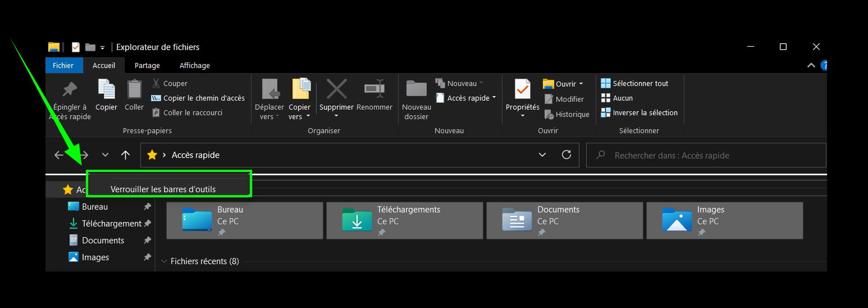This screenshot has width=868, height=308.
Task: Open the Téléchargements folder tile
Action: tap(405, 221)
